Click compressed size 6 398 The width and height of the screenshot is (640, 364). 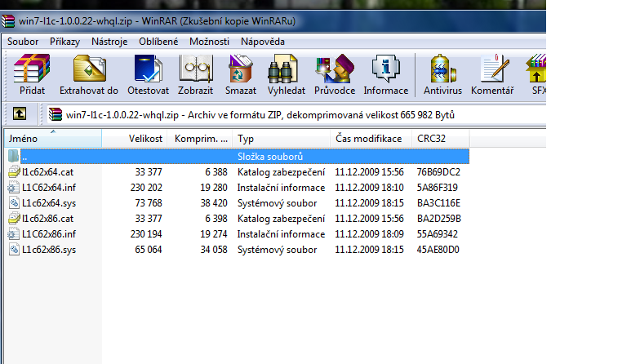click(216, 219)
